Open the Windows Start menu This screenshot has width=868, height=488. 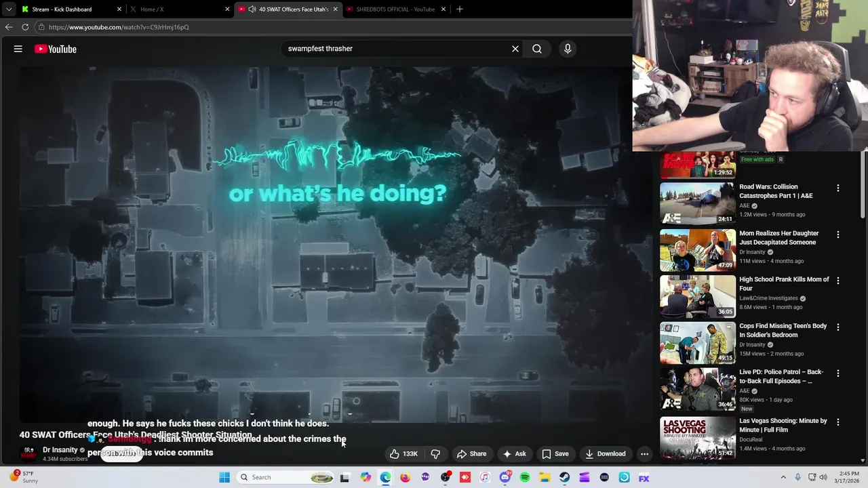point(224,477)
